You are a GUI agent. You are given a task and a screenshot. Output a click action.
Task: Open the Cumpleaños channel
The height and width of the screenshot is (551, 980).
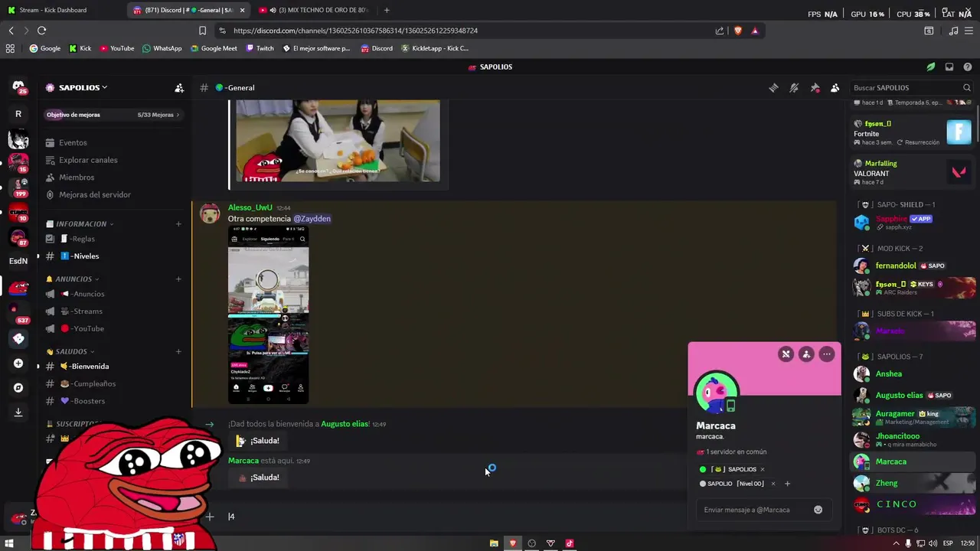[113, 384]
